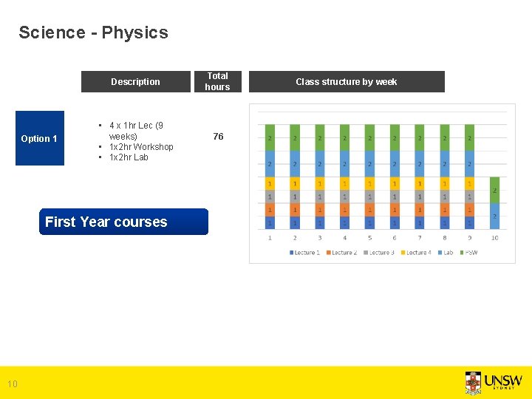This screenshot has width=532, height=399.
Task: Click the green PSW segment in week 1
Action: [x=270, y=137]
